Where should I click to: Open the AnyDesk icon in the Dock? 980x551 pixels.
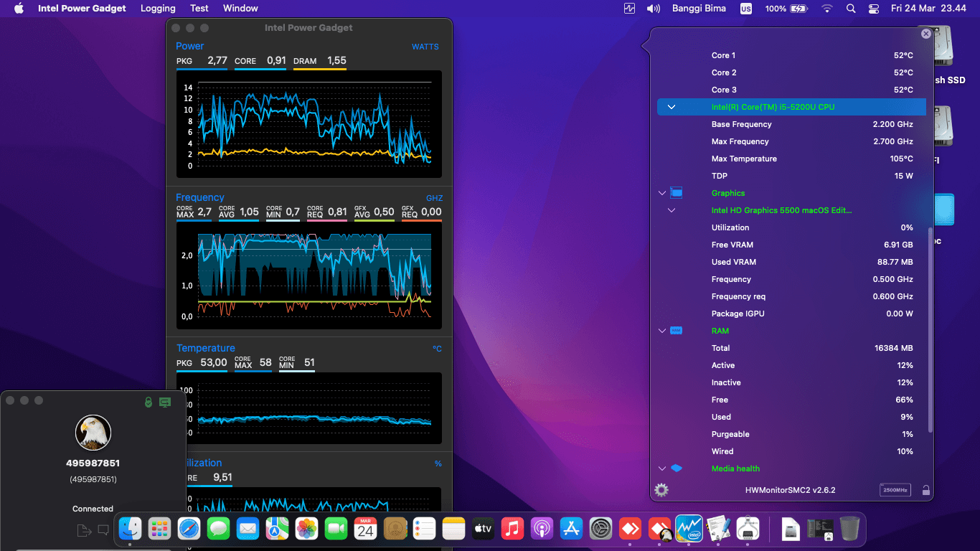pyautogui.click(x=630, y=529)
